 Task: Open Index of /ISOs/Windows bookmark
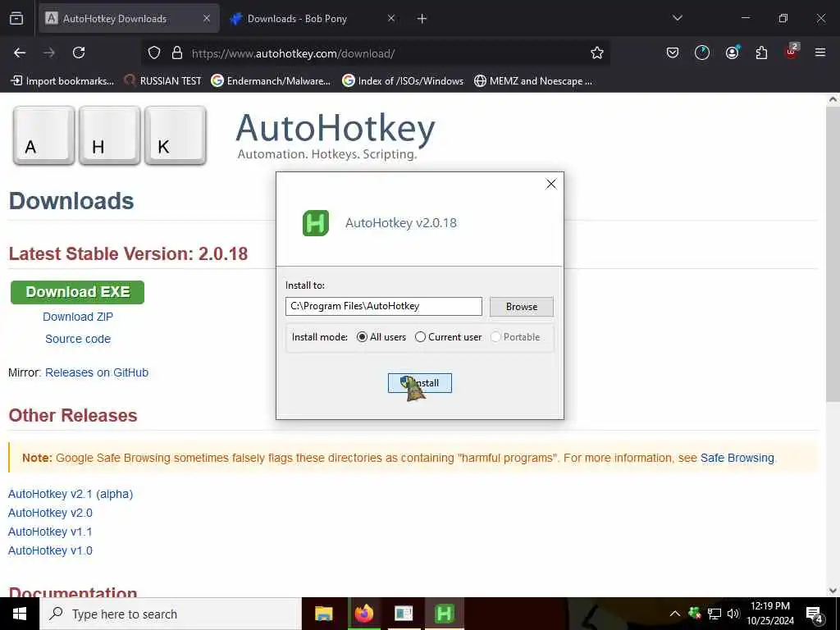403,81
